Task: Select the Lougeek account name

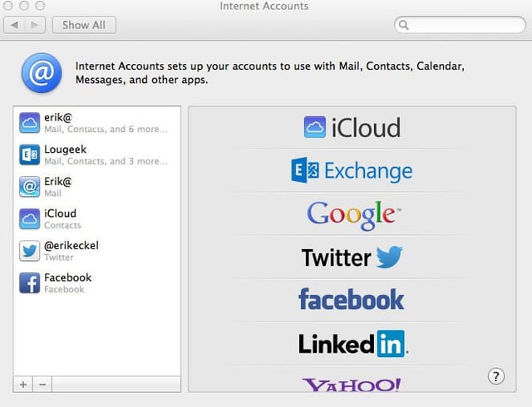Action: point(65,150)
